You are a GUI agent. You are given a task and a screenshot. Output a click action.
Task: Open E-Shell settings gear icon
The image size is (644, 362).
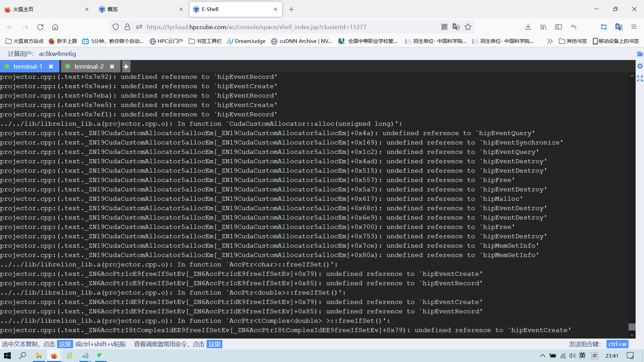640,66
